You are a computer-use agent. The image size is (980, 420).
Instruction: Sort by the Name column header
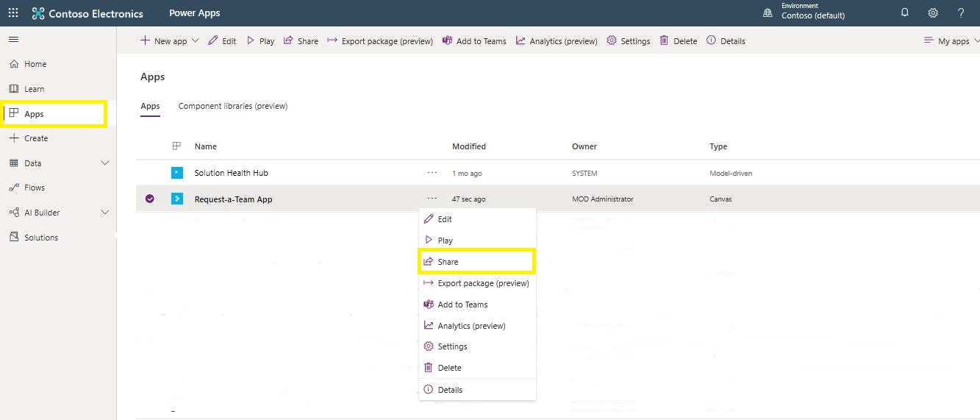click(x=206, y=146)
